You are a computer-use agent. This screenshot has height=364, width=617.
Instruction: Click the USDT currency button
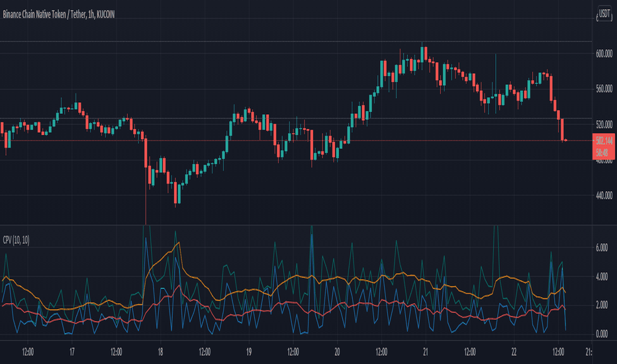[604, 14]
